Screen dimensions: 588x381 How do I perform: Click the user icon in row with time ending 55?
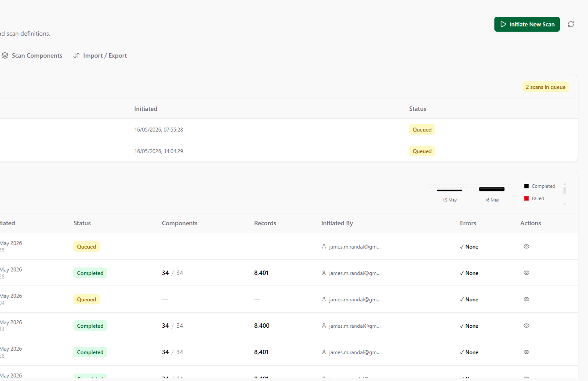click(324, 247)
